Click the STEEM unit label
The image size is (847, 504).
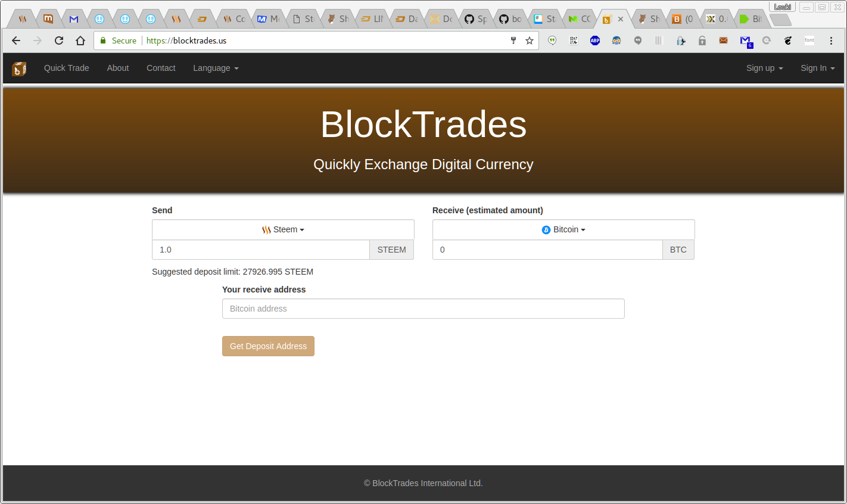392,250
